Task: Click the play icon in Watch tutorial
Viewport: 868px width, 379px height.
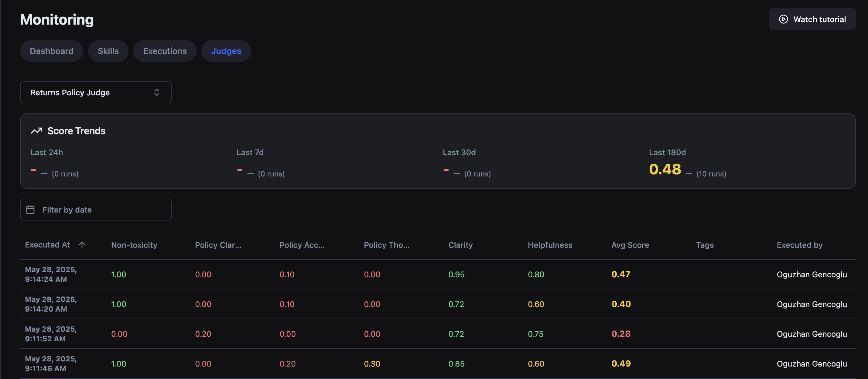Action: coord(784,19)
